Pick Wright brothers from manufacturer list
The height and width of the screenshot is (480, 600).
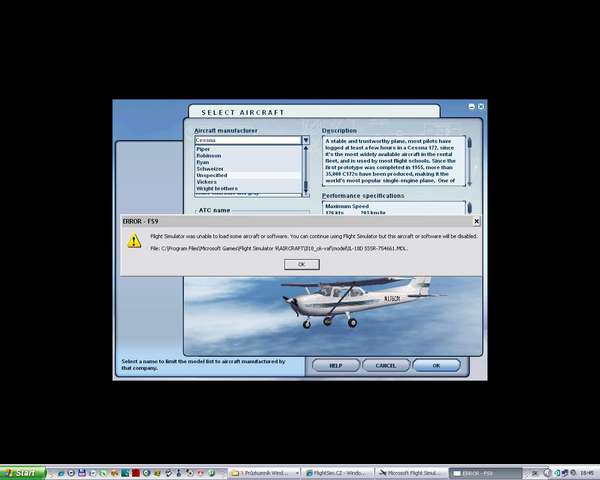[x=217, y=188]
